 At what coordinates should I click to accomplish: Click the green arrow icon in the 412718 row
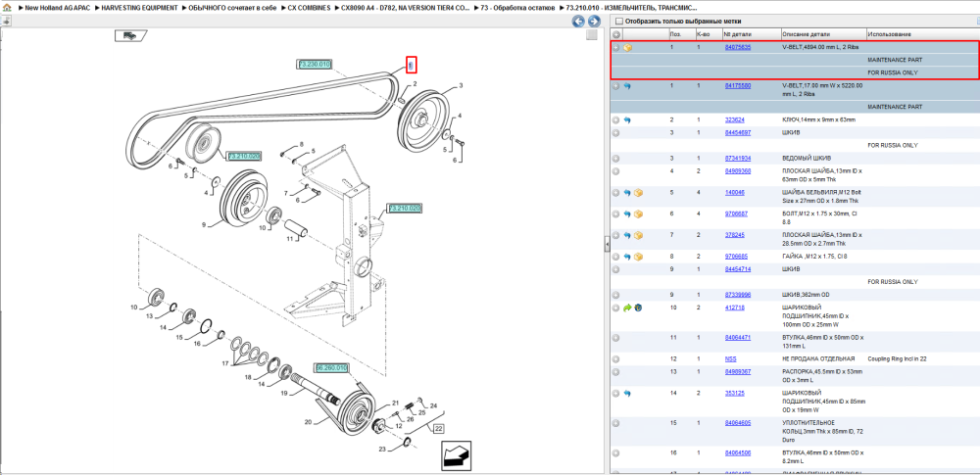(x=627, y=308)
